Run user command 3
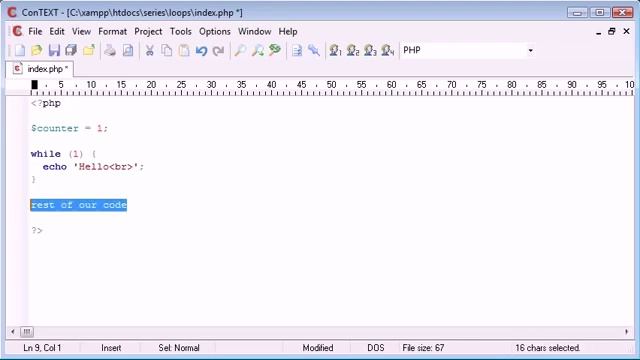The image size is (640, 360). coord(370,51)
